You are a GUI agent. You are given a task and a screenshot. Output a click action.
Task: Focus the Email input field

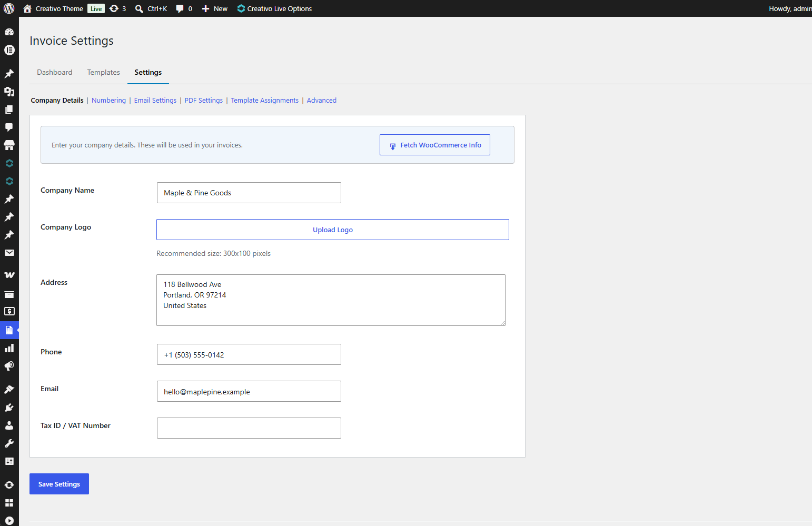tap(249, 391)
